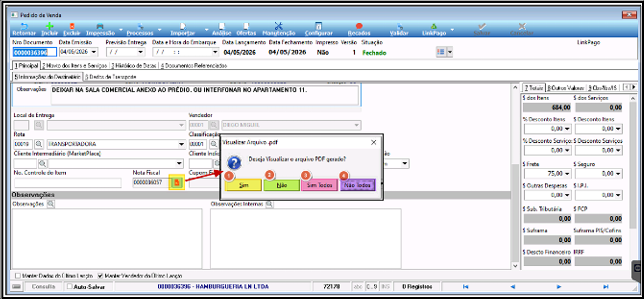Click Sim Todos button
The width and height of the screenshot is (644, 299).
(319, 185)
